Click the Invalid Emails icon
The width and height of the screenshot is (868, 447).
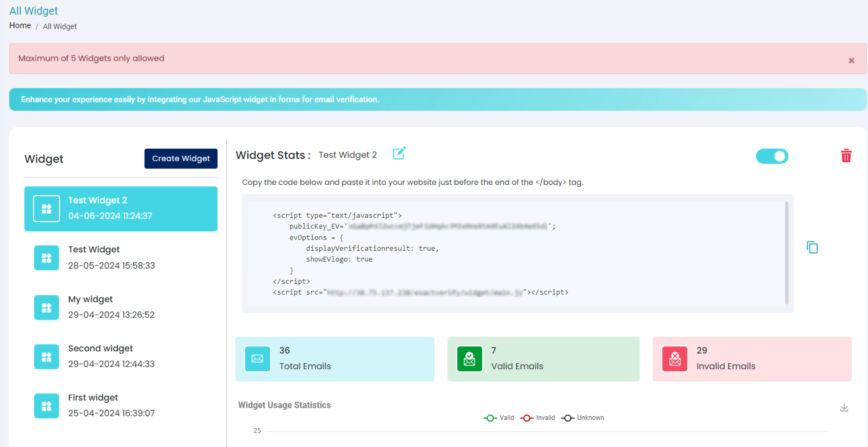point(674,359)
